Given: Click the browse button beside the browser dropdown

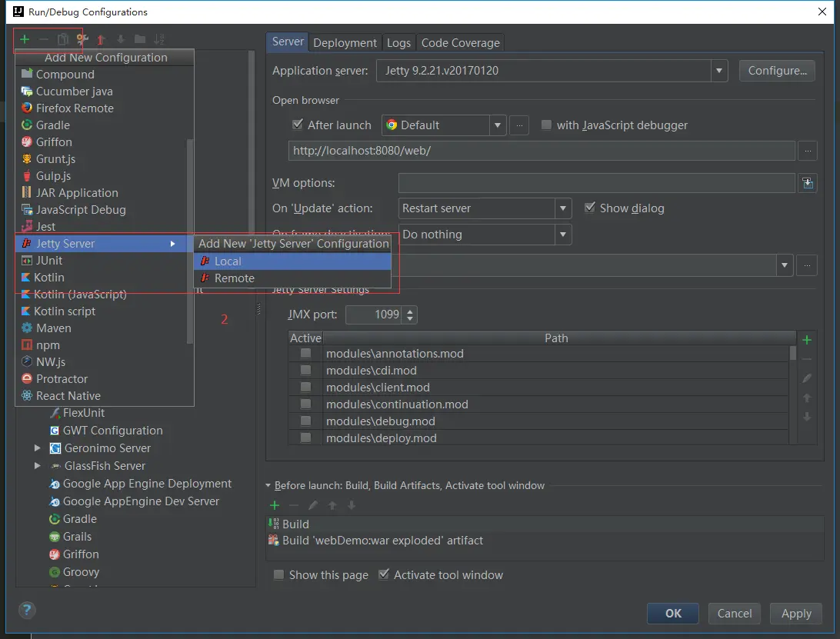Looking at the screenshot, I should 519,125.
